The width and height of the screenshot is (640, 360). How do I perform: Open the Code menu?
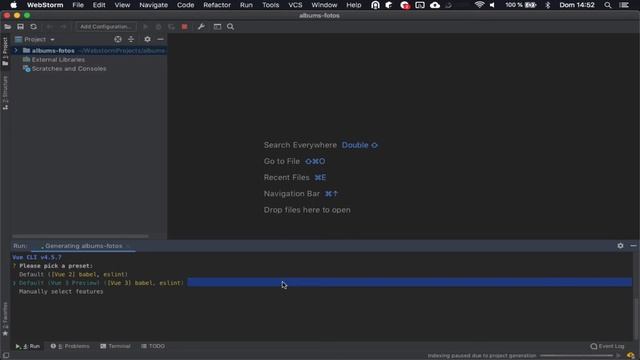(185, 5)
